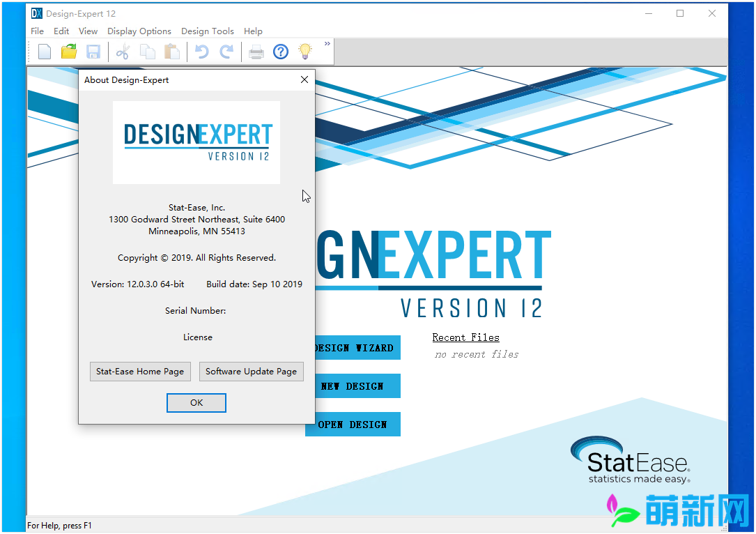Expand the toolbar overflow chevron

point(326,43)
